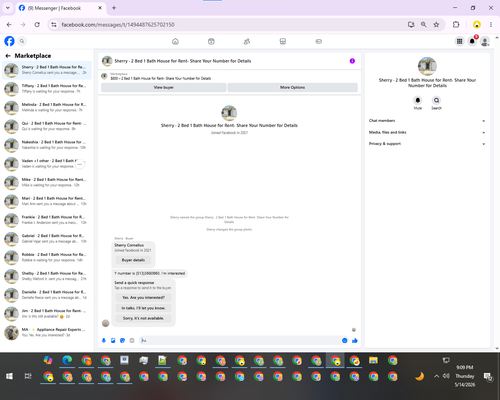Send quick reply 'Sorry, it's not available.'
This screenshot has height=400, width=500.
click(143, 318)
